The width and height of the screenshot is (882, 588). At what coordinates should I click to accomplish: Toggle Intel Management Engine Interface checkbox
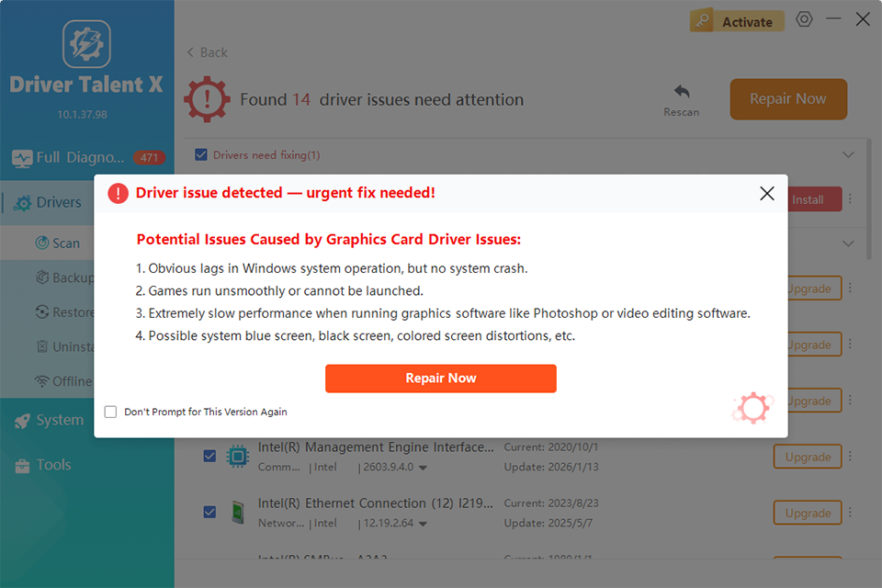(x=209, y=456)
